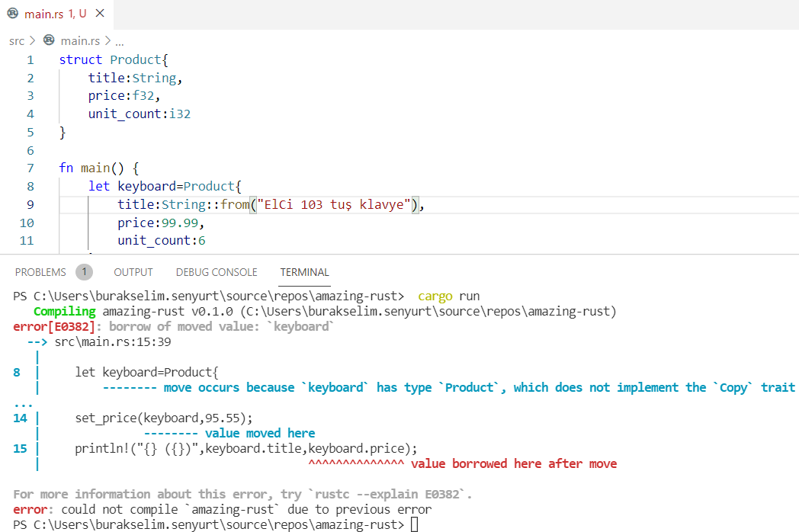Screen dimensions: 799x532
Task: Place cursor on struct Product name
Action: (135, 59)
